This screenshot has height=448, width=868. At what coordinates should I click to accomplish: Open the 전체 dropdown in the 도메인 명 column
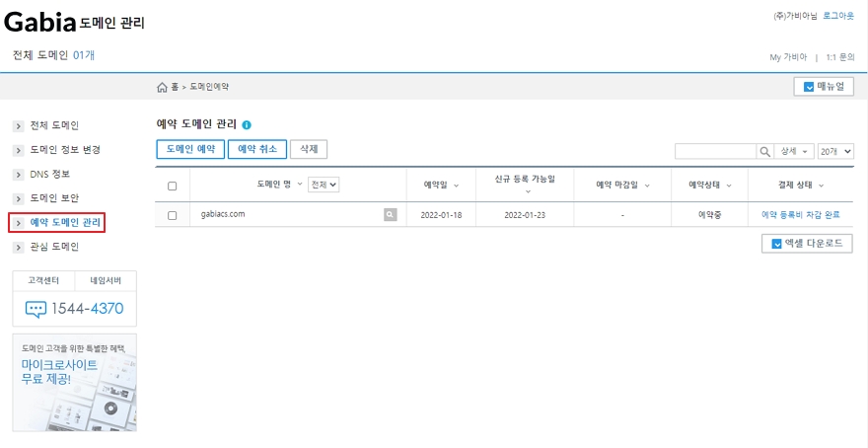click(x=324, y=185)
